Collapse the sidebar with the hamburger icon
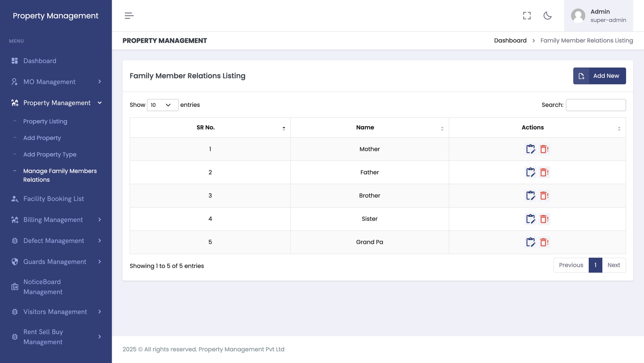The image size is (644, 363). 129,16
